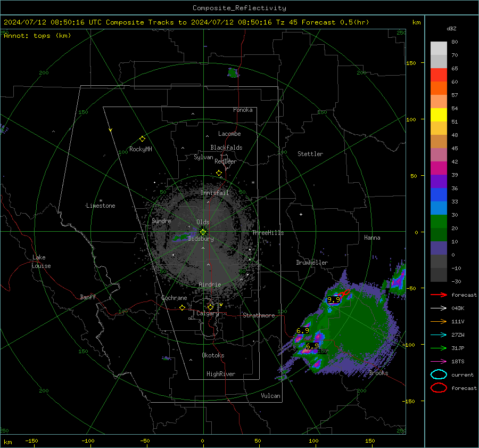Click the red forecast ellipse on storm 9.9
Image resolution: width=479 pixels, height=448 pixels.
coord(345,294)
